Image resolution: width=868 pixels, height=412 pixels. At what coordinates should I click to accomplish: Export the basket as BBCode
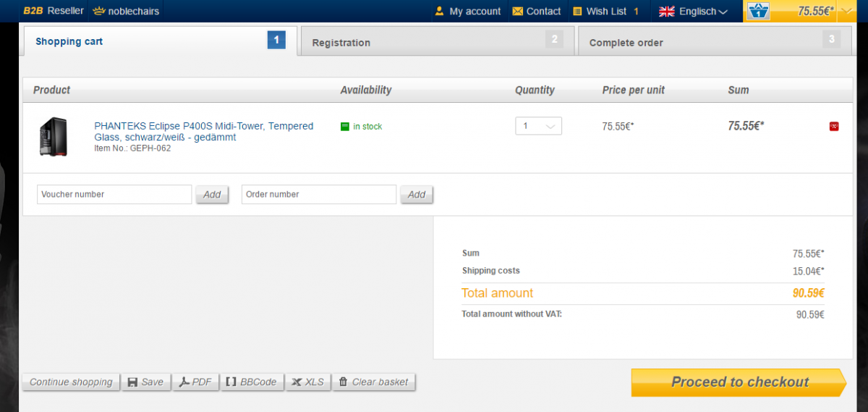click(251, 382)
